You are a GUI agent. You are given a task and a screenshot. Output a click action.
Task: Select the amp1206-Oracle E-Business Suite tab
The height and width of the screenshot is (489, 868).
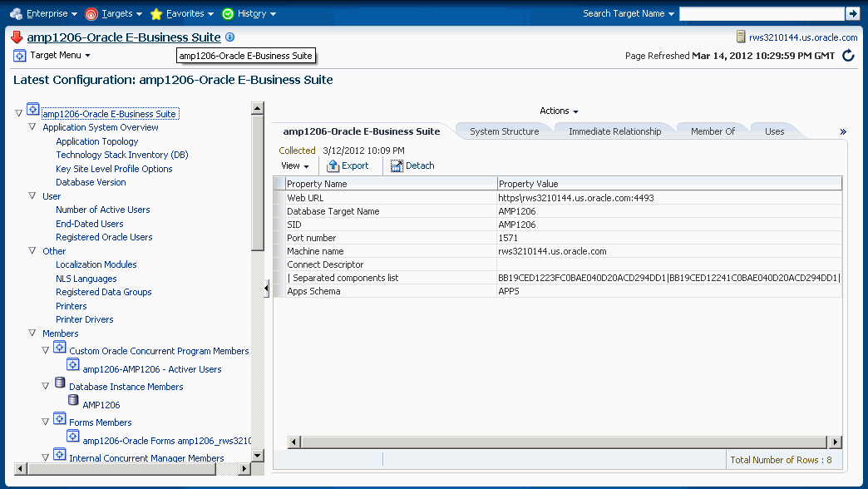pos(362,131)
